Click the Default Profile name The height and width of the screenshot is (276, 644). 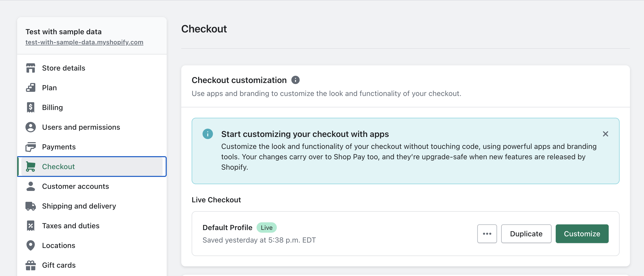(227, 227)
